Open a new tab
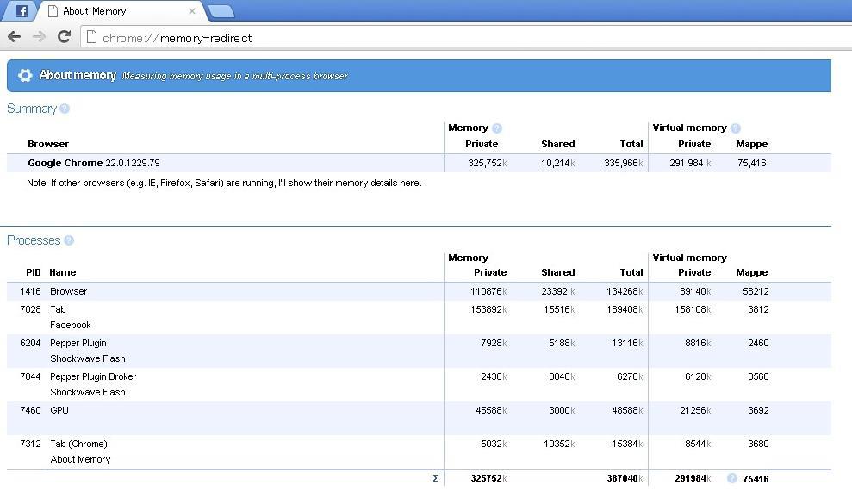852x504 pixels. coord(221,11)
